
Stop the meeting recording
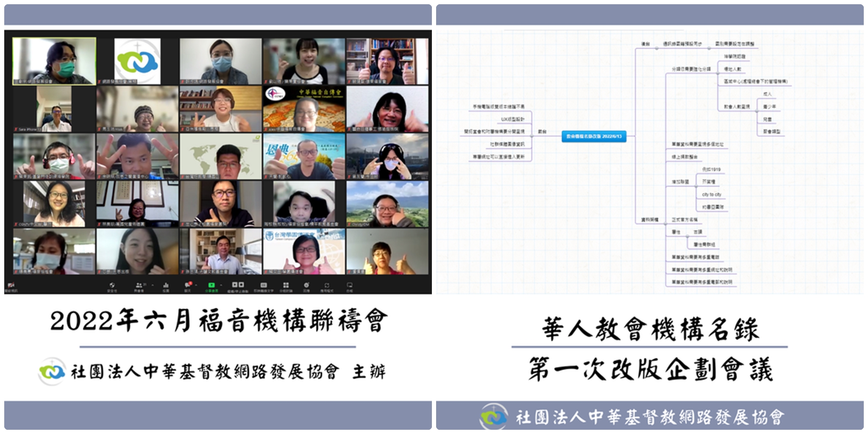click(x=241, y=285)
